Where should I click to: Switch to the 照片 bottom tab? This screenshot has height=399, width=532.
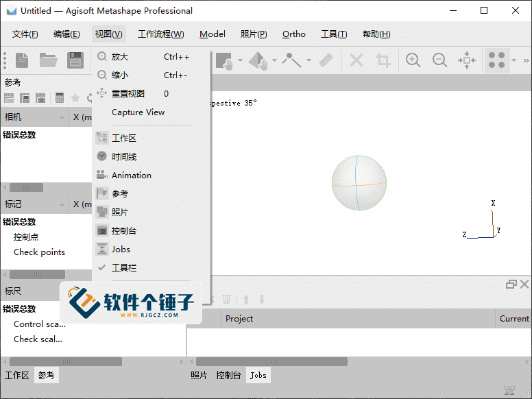click(199, 375)
